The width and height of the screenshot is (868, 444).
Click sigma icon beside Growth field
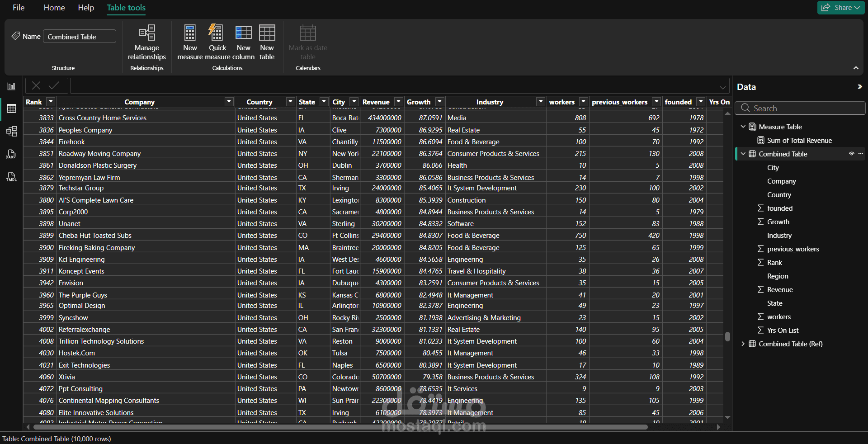click(761, 222)
